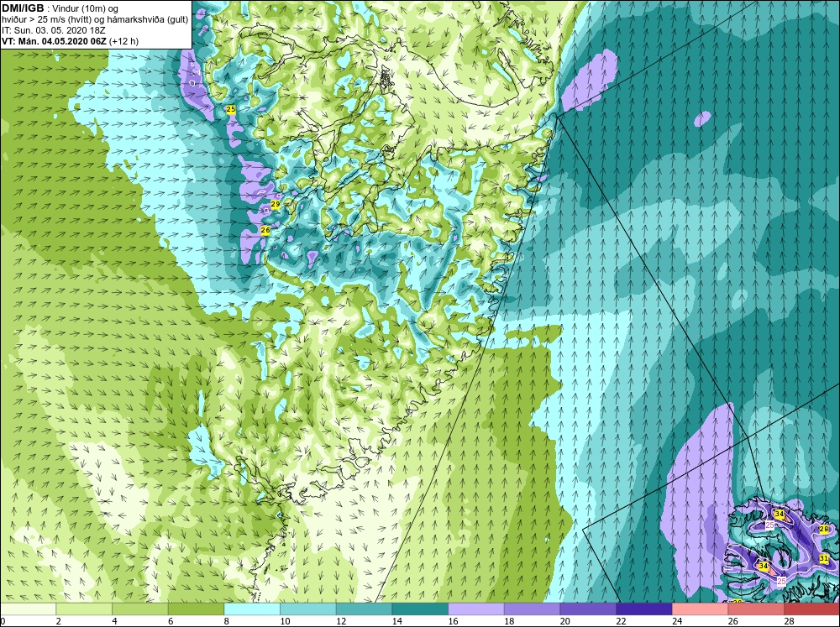Viewport: 840px width, 627px height.
Task: Select the 8–10 m/s pale cyan legend swatch
Action: (252, 609)
